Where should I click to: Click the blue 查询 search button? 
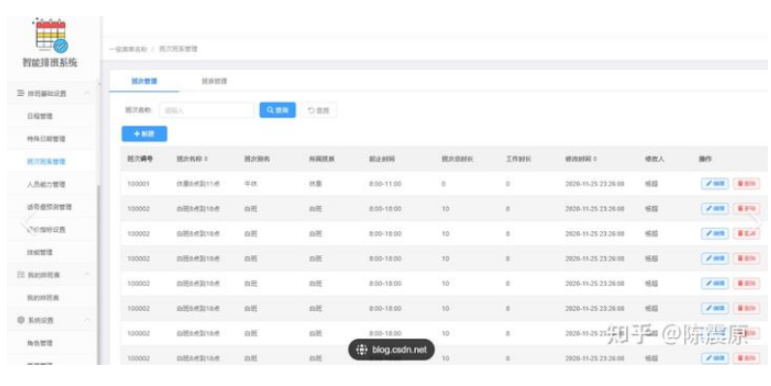(278, 110)
